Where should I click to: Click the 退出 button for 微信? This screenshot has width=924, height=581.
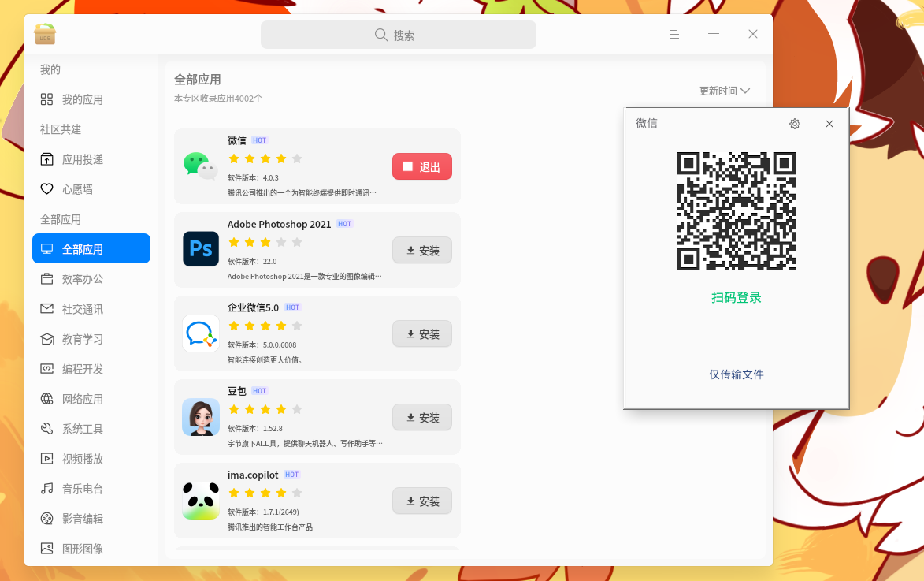click(x=422, y=166)
